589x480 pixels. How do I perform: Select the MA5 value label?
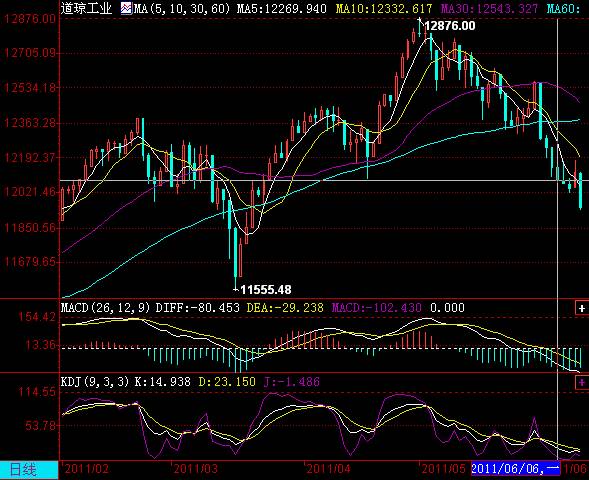[x=281, y=8]
